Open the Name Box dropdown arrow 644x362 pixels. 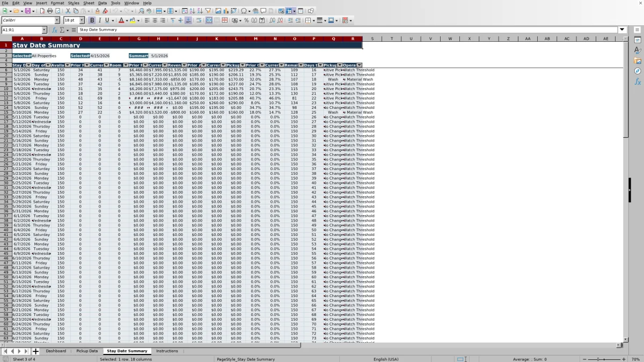click(x=45, y=30)
